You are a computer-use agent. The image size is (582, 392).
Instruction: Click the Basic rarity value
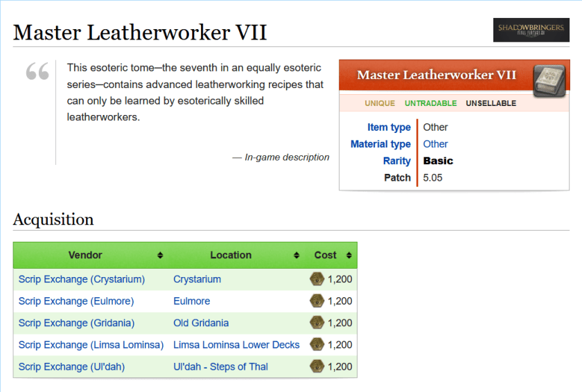[438, 161]
